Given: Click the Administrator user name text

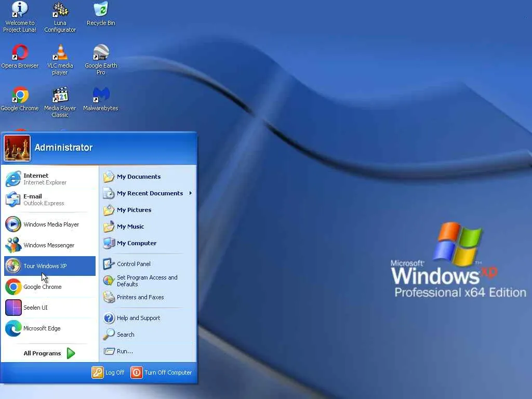Looking at the screenshot, I should point(63,148).
